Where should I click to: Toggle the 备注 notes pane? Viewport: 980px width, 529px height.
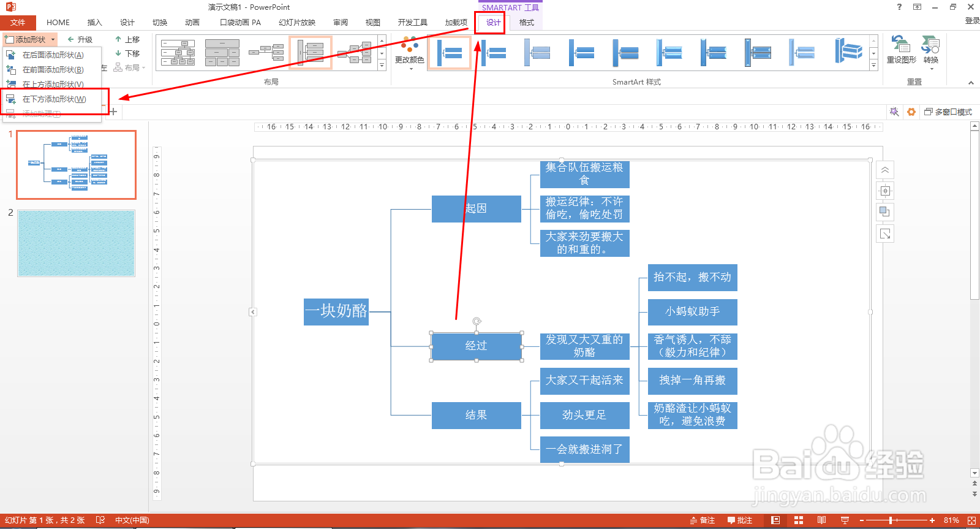pyautogui.click(x=702, y=520)
